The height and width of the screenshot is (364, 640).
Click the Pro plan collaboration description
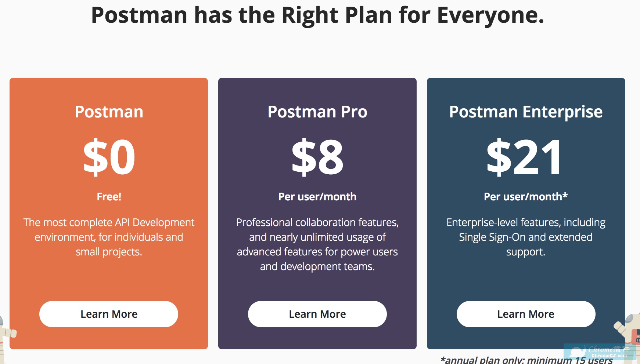317,244
